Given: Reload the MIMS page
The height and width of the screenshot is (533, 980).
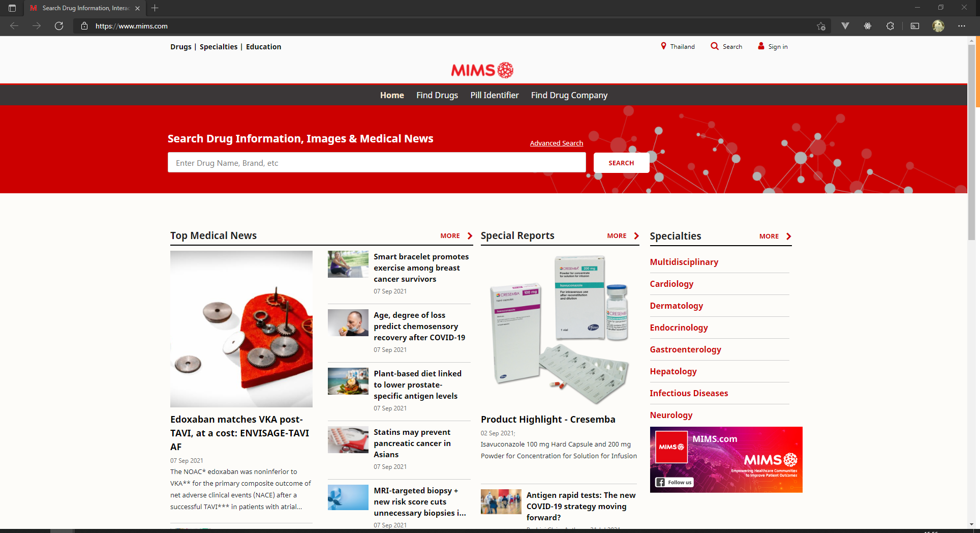Looking at the screenshot, I should (x=59, y=26).
